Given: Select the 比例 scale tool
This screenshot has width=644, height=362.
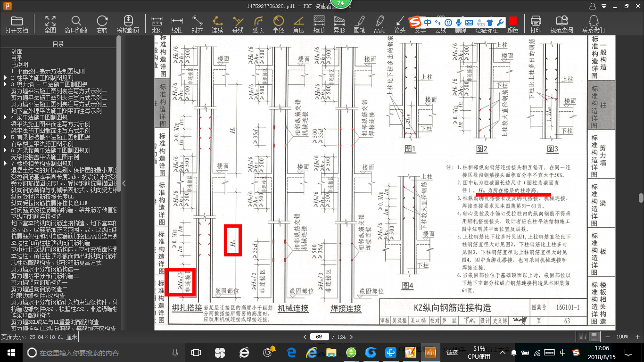Looking at the screenshot, I should click(157, 24).
